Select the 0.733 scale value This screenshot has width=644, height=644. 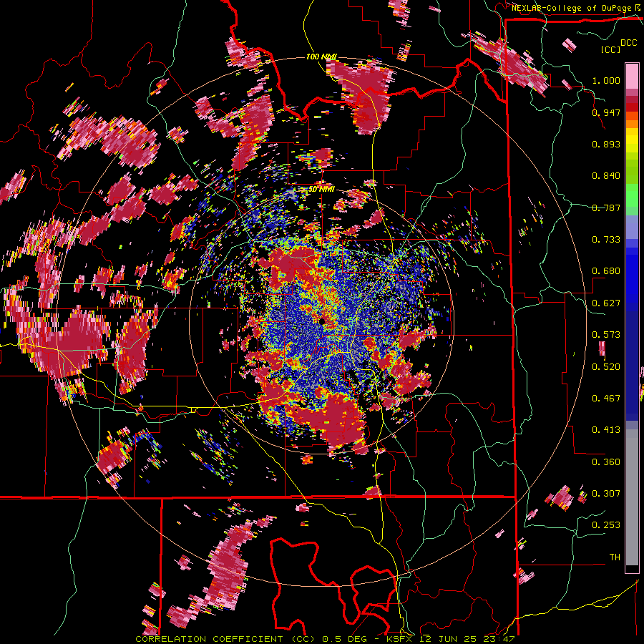pos(606,240)
